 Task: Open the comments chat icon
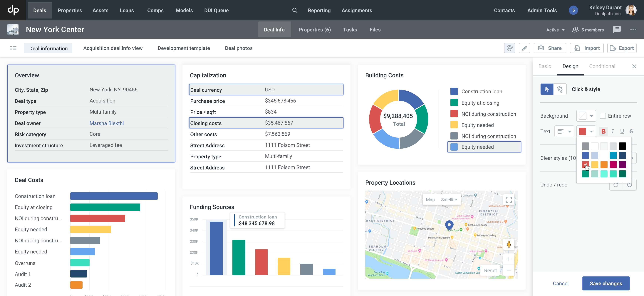[x=617, y=29]
